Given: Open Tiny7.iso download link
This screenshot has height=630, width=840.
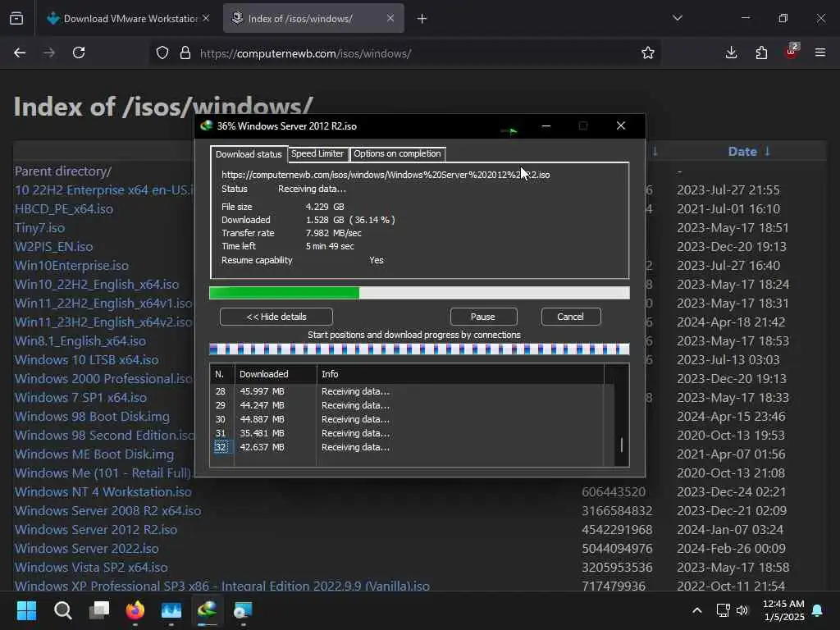Looking at the screenshot, I should pyautogui.click(x=39, y=228).
